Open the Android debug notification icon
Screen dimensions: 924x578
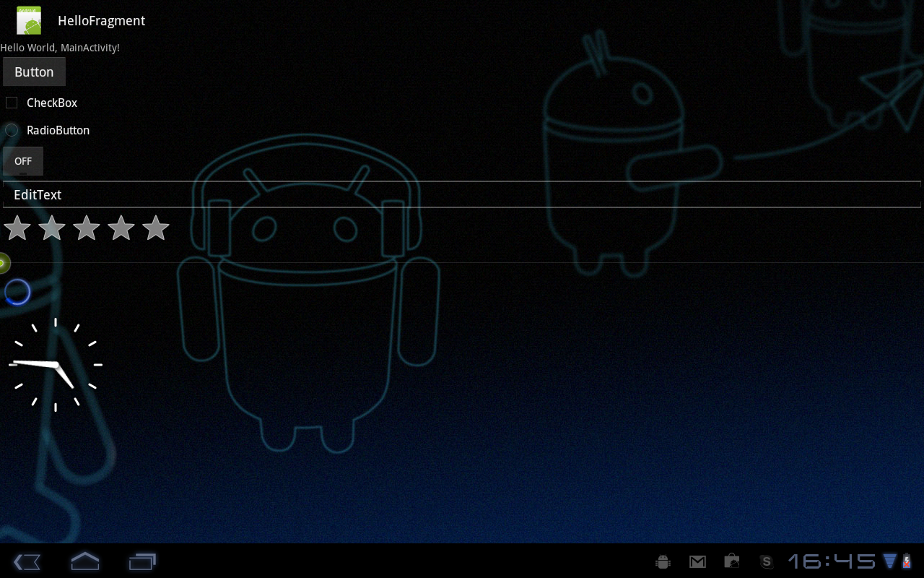click(663, 561)
